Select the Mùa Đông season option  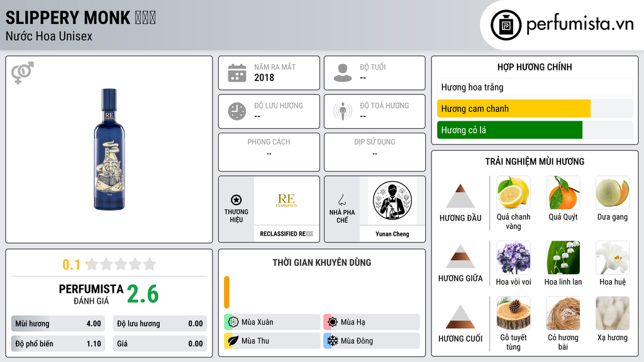(372, 341)
